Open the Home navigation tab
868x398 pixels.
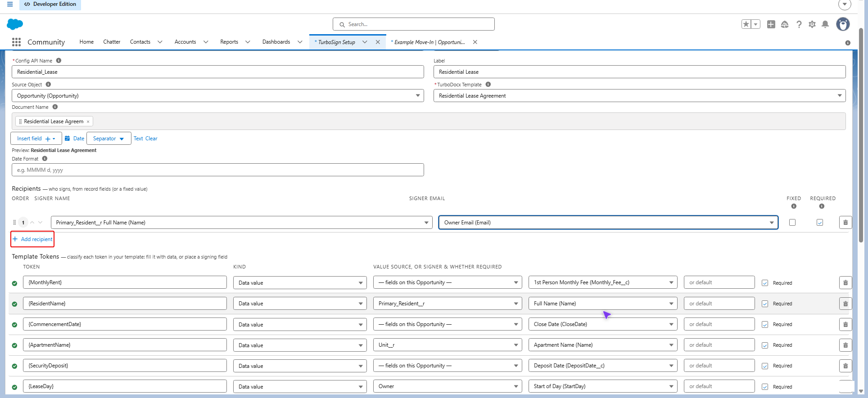pos(86,42)
